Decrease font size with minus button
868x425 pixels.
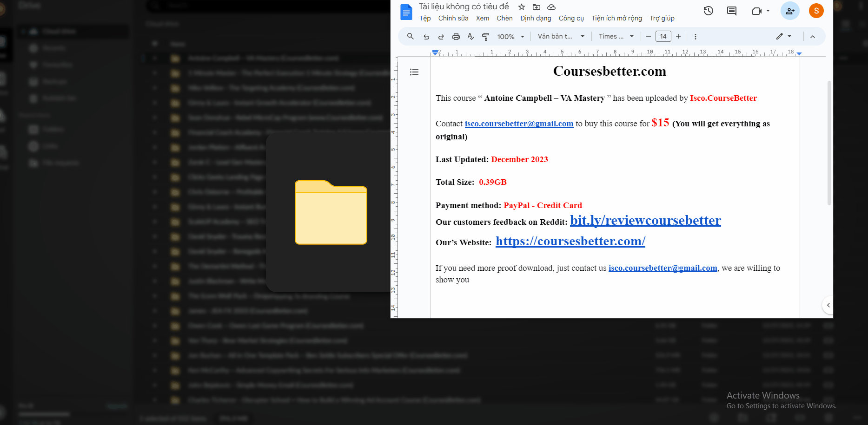click(x=649, y=36)
